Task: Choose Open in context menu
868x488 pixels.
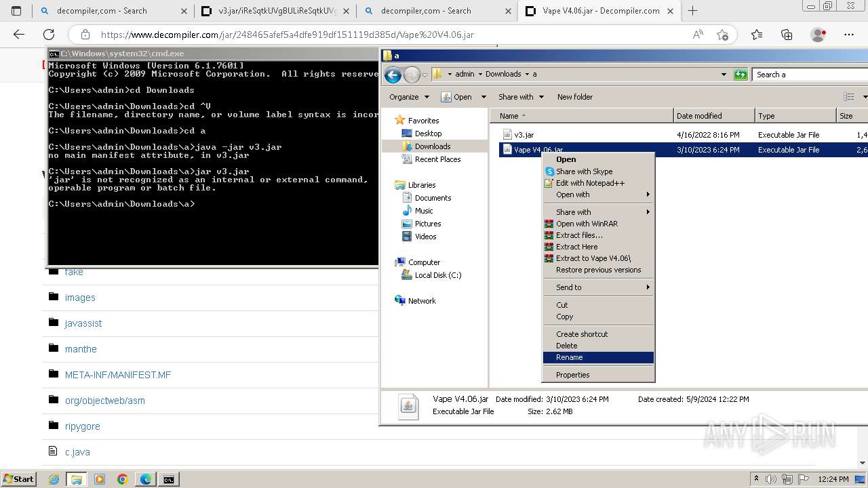Action: point(599,160)
